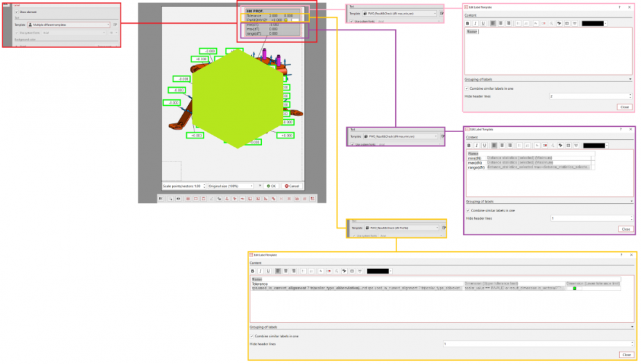Click the OK button under the preview
Viewport: 641px width, 364px height.
click(271, 186)
